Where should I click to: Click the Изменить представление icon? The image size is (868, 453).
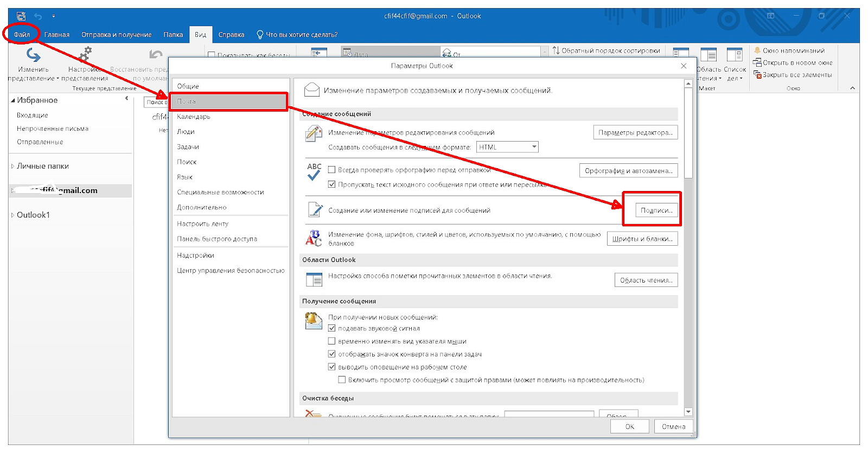click(x=33, y=55)
